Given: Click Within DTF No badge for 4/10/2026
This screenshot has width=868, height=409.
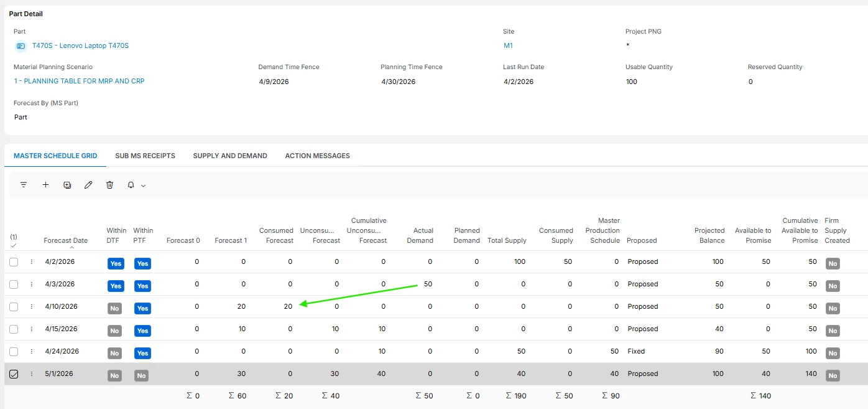Looking at the screenshot, I should point(114,308).
